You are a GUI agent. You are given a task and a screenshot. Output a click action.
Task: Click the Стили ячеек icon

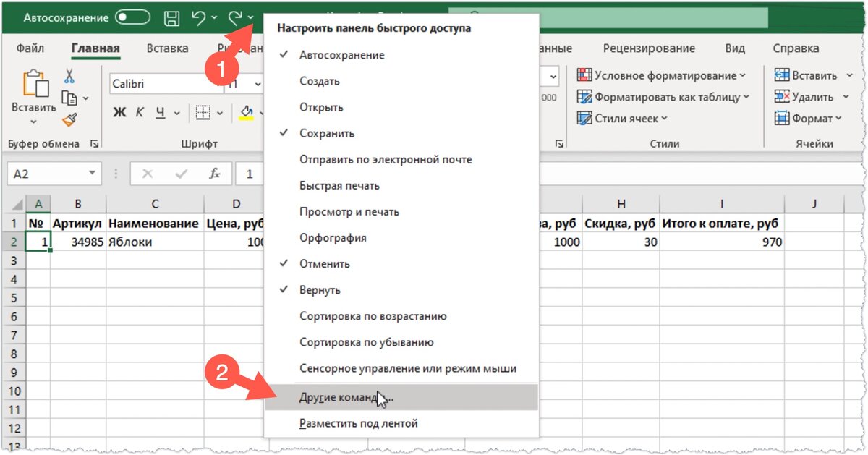(584, 119)
